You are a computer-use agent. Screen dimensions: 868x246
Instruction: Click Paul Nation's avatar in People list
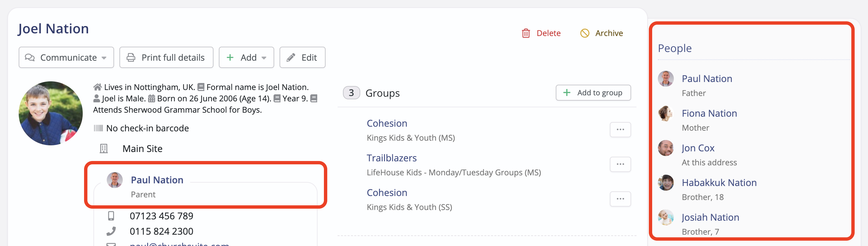point(666,79)
